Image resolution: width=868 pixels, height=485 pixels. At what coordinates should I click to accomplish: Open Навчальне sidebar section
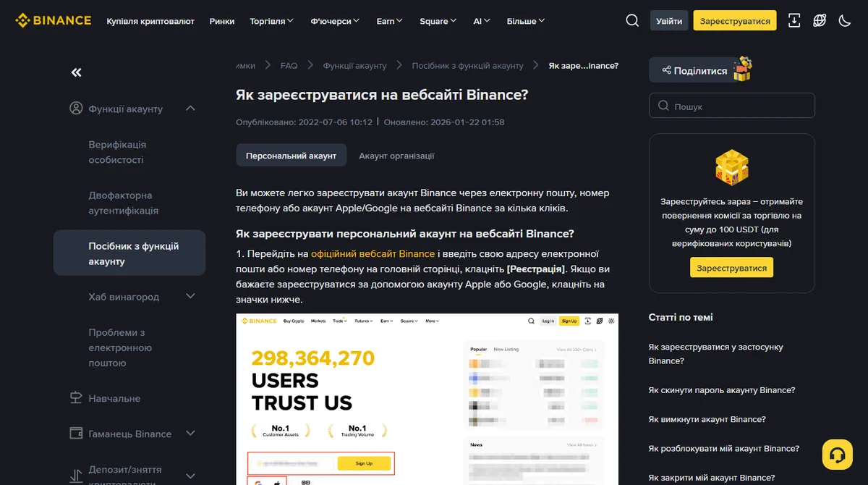click(114, 398)
